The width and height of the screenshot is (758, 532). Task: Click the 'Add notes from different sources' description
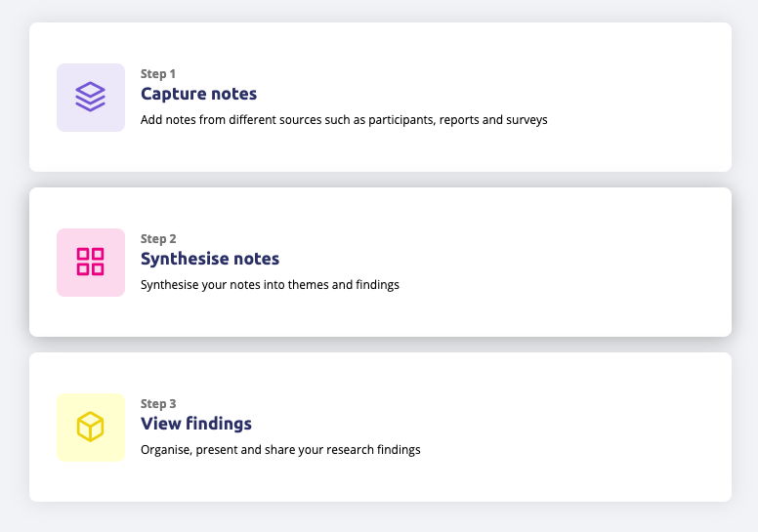pos(344,120)
